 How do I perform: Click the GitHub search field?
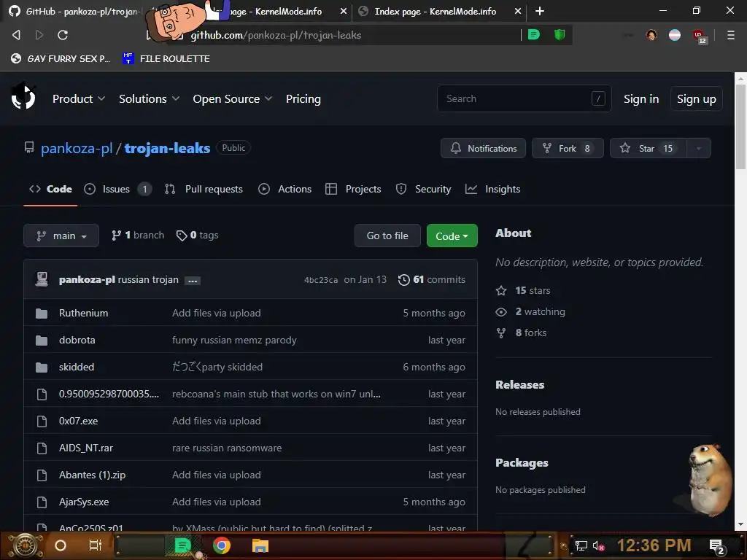pyautogui.click(x=524, y=98)
